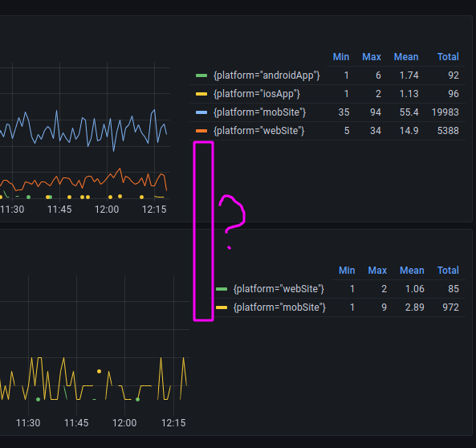Toggle lower {platform="mobSite"} series label
Image resolution: width=476 pixels, height=448 pixels.
[279, 307]
